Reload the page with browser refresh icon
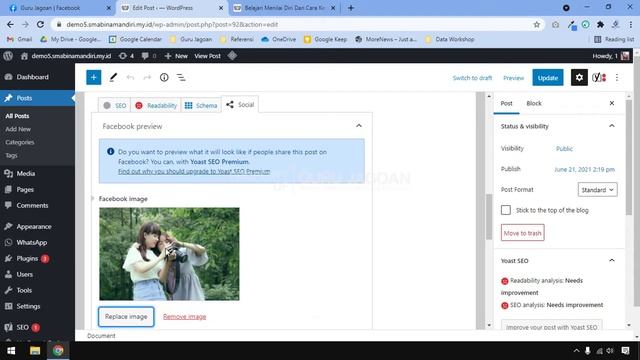This screenshot has height=360, width=640. point(40,24)
